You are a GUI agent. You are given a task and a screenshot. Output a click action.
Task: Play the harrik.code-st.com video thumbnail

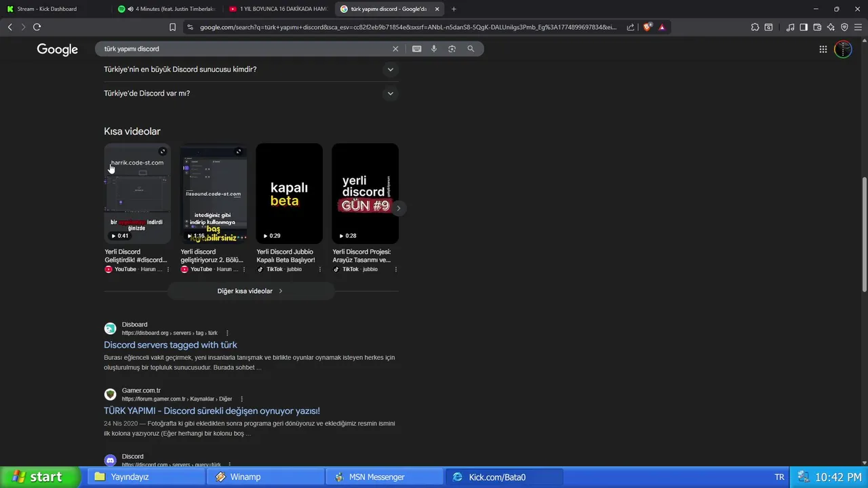click(137, 193)
